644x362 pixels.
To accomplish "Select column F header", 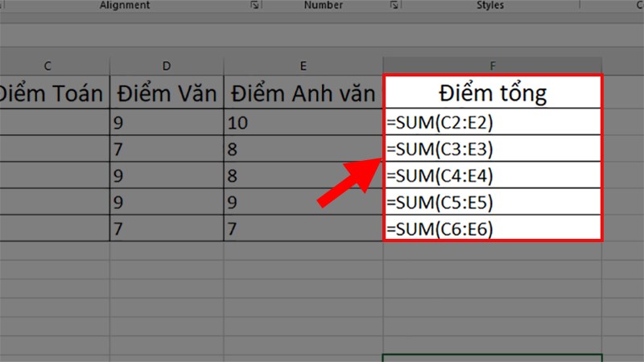I will pyautogui.click(x=493, y=66).
